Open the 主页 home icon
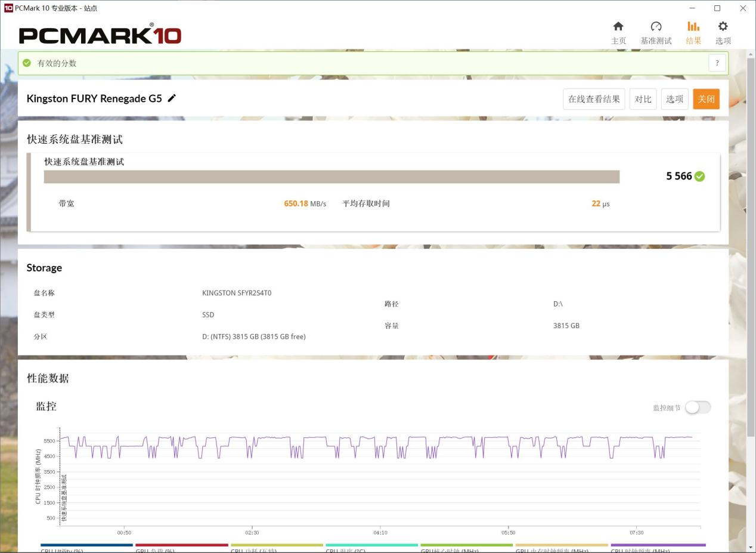 tap(618, 27)
